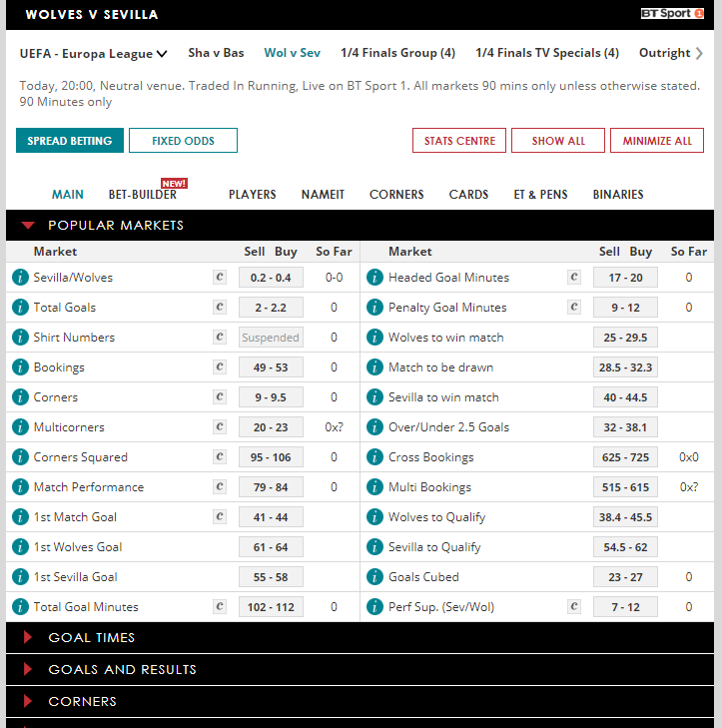This screenshot has width=722, height=728.
Task: Click the C icon beside Perf Sup. (Sev/Wol)
Action: 574,606
